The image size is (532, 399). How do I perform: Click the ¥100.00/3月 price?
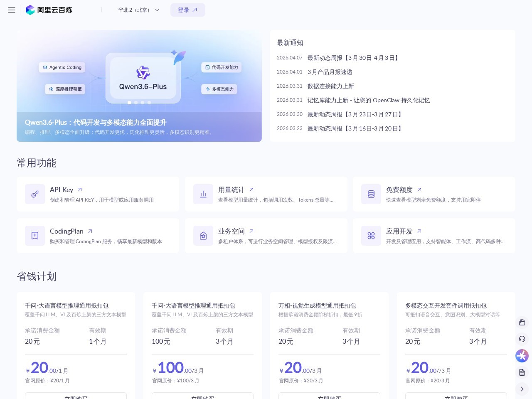coord(178,368)
